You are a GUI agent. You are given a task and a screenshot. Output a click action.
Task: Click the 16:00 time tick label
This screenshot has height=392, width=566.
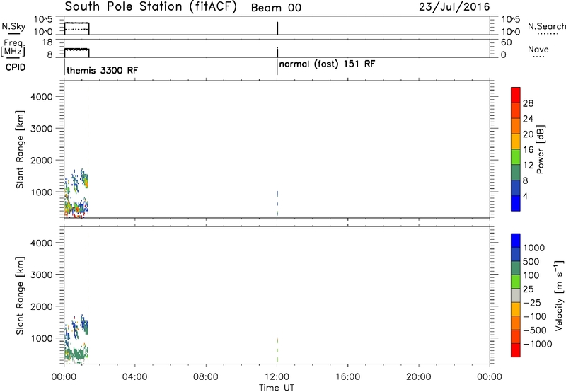[347, 377]
